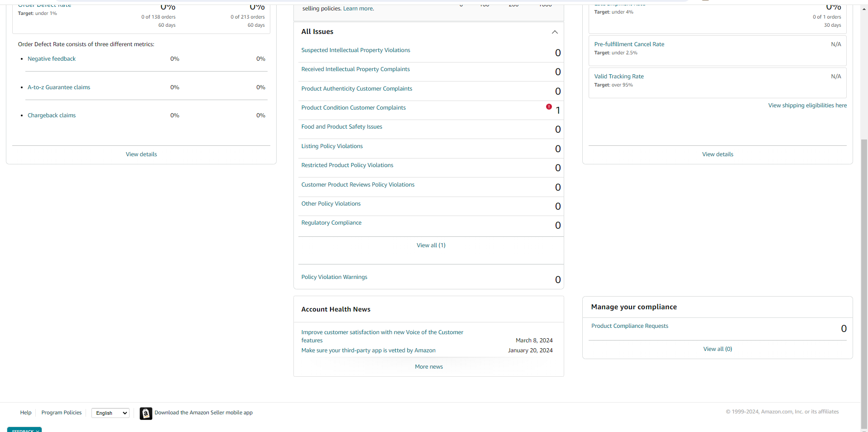Click the Manage your compliance heading
Image resolution: width=868 pixels, height=432 pixels.
[x=634, y=307]
